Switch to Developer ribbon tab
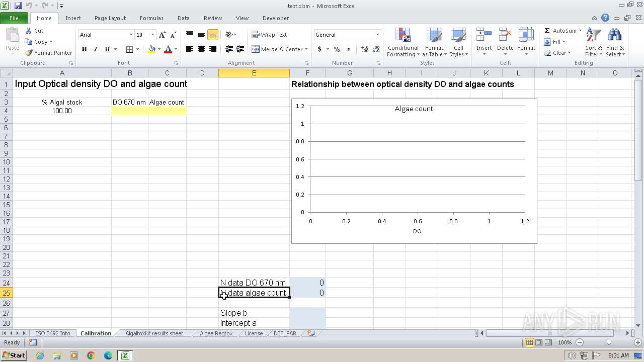644x362 pixels. 276,18
